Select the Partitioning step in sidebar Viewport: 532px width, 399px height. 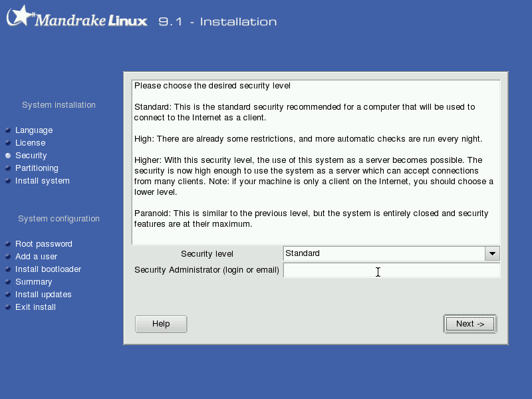pos(37,168)
